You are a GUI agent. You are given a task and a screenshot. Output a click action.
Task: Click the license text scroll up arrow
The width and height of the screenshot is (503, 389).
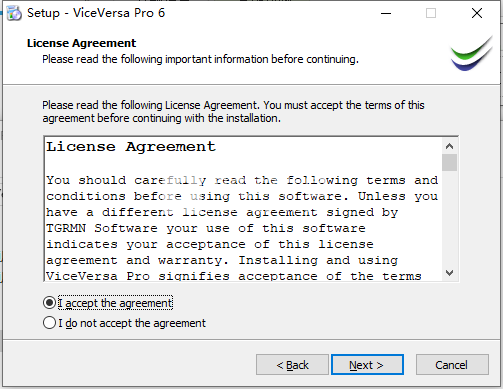coord(449,146)
